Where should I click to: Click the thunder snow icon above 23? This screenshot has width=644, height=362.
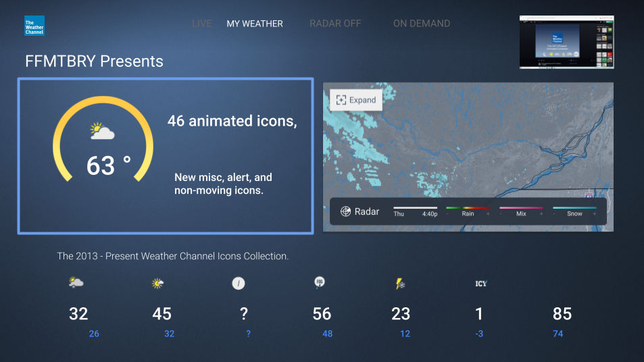[400, 284]
